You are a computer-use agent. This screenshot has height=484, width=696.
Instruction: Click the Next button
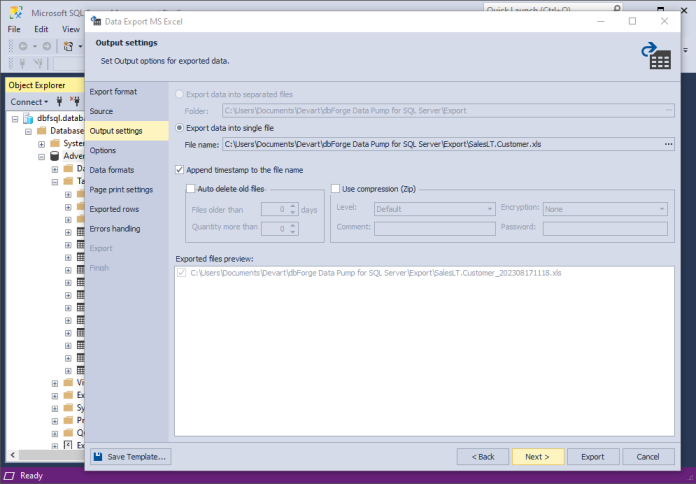tap(537, 456)
